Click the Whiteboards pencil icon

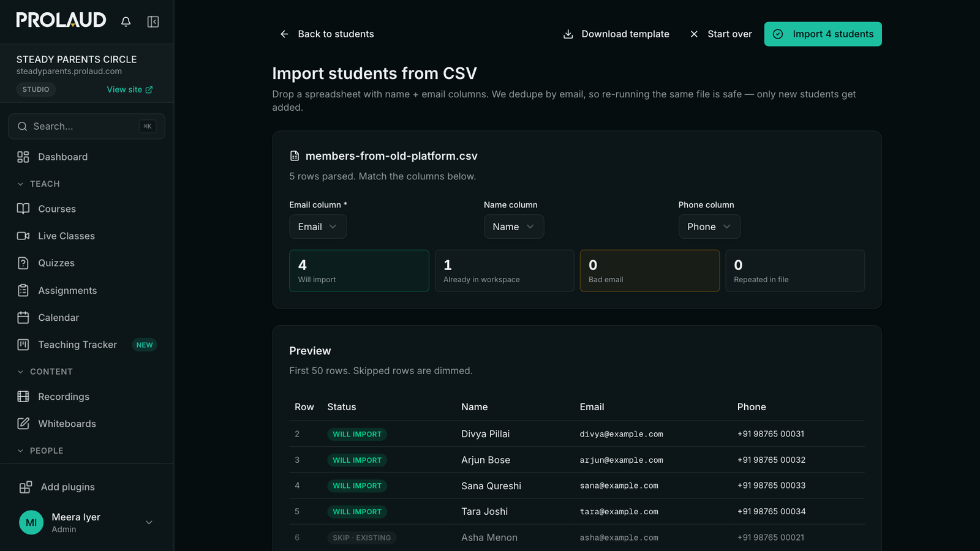tap(23, 424)
